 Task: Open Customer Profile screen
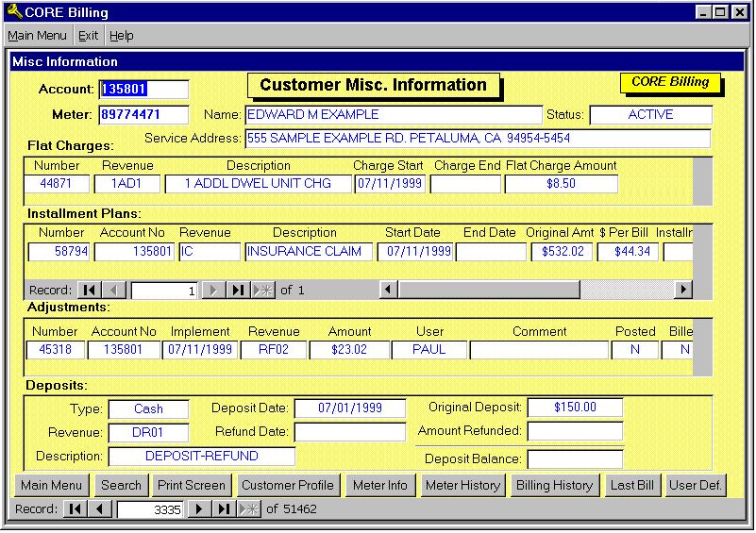pyautogui.click(x=288, y=485)
